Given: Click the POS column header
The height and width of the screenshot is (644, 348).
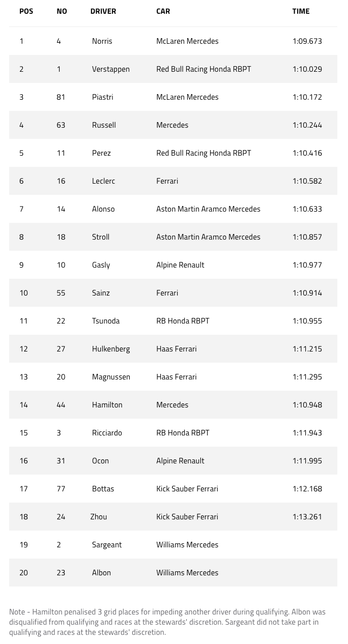Looking at the screenshot, I should [x=26, y=11].
